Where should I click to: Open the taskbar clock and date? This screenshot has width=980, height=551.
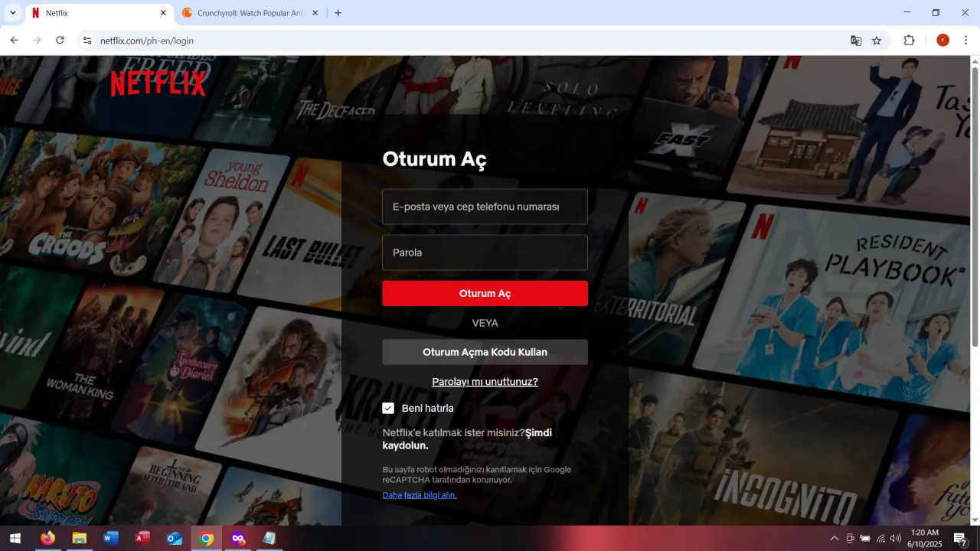point(924,538)
